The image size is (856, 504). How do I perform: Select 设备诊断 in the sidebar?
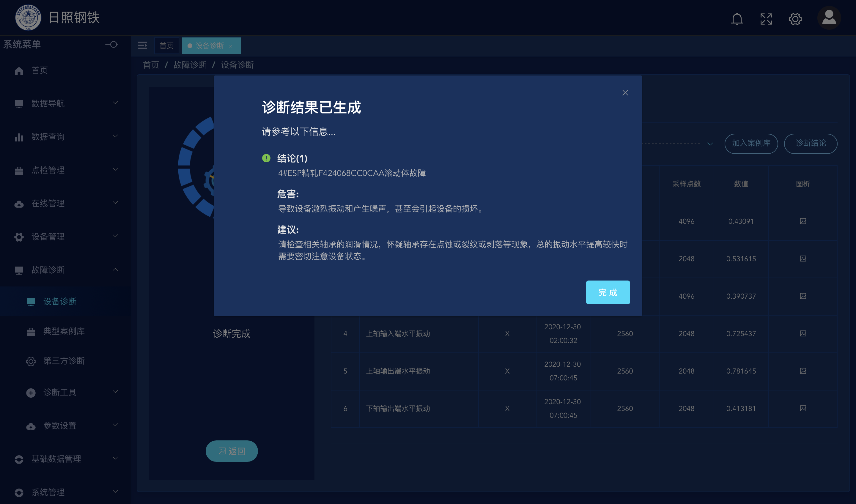point(65,302)
